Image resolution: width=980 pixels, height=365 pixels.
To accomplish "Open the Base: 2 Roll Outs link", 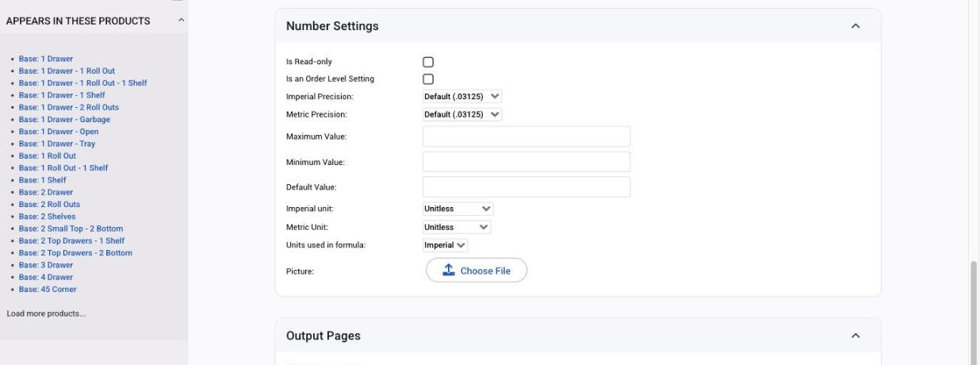I will click(x=49, y=204).
